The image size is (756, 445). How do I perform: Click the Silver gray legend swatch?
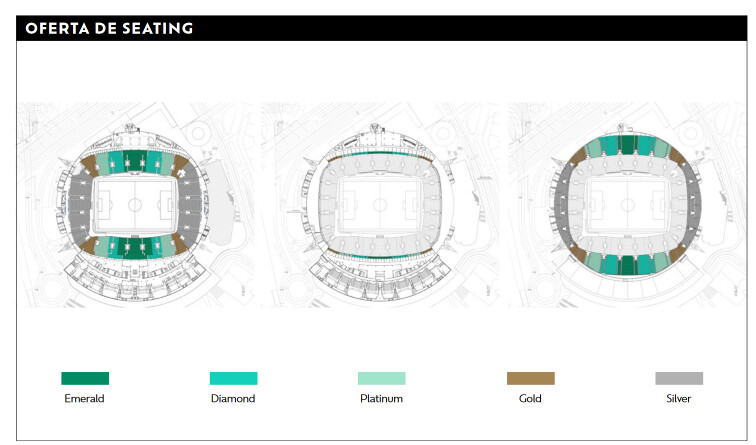679,378
